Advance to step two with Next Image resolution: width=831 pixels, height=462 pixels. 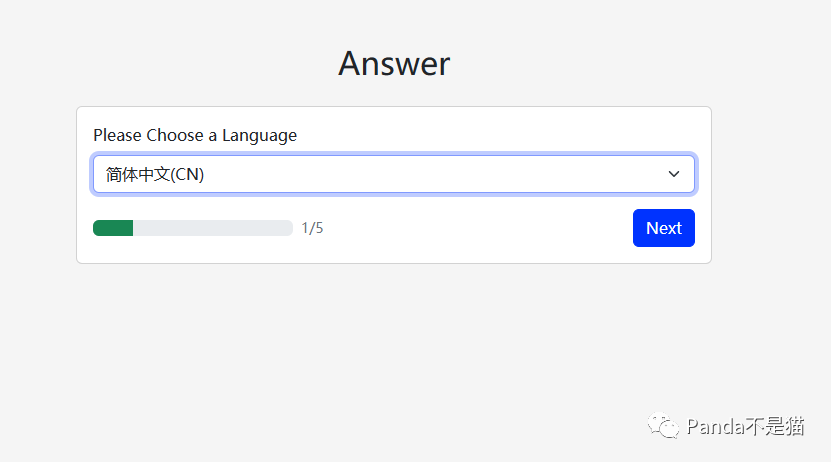(663, 228)
